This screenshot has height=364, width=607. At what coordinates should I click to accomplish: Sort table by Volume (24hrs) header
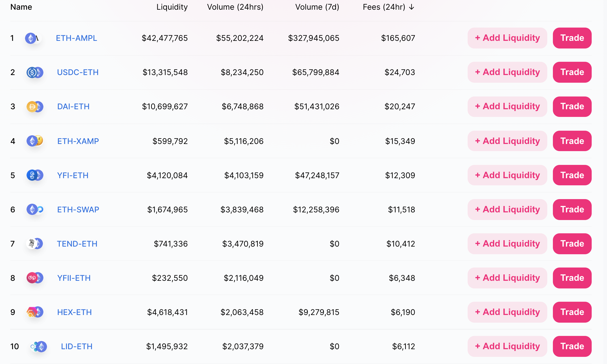point(235,7)
